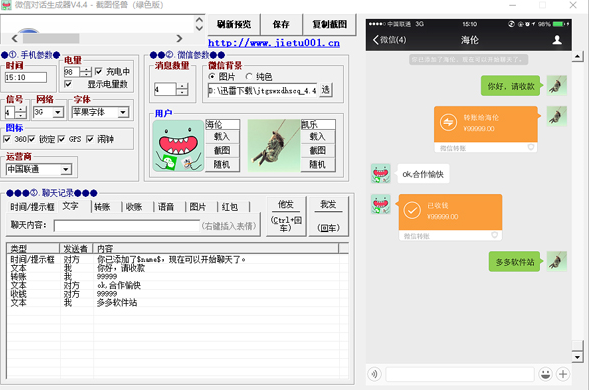Switch to the 转账 tab
Image resolution: width=589 pixels, height=390 pixels.
(x=102, y=207)
